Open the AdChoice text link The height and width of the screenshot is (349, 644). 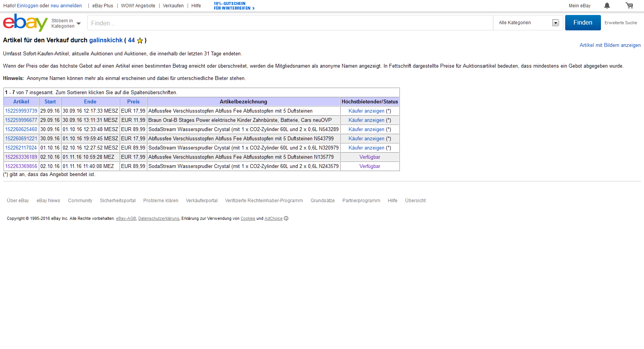click(x=273, y=219)
